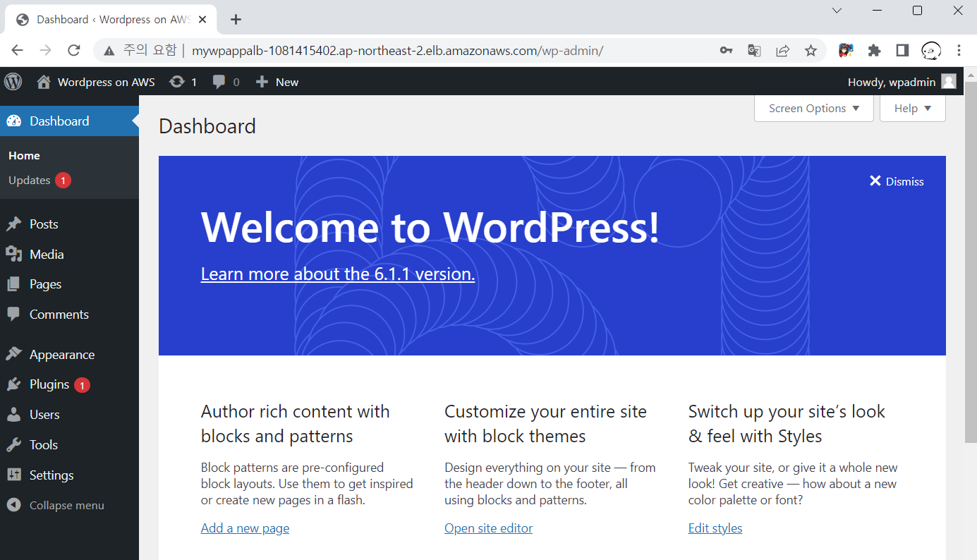Click the Customize your entire site heading
The height and width of the screenshot is (560, 977).
pos(545,424)
